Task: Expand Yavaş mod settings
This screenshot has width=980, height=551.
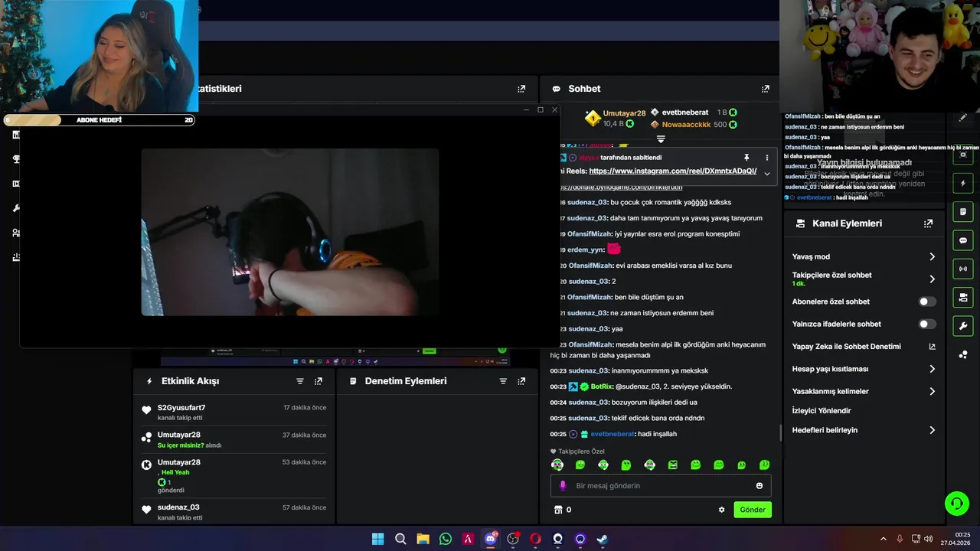Action: point(932,257)
